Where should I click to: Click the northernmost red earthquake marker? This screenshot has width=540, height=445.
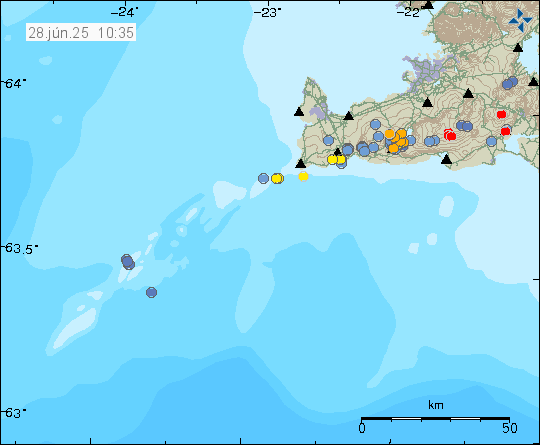(501, 114)
